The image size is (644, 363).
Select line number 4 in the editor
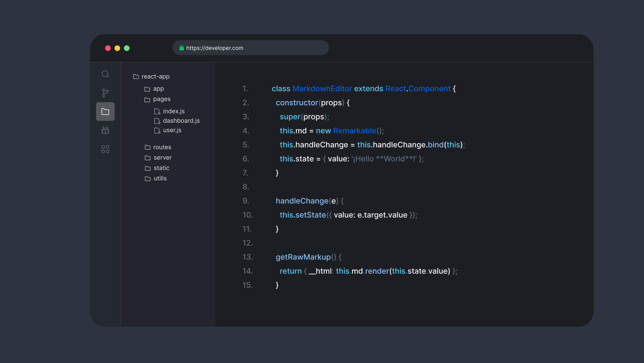tap(245, 130)
